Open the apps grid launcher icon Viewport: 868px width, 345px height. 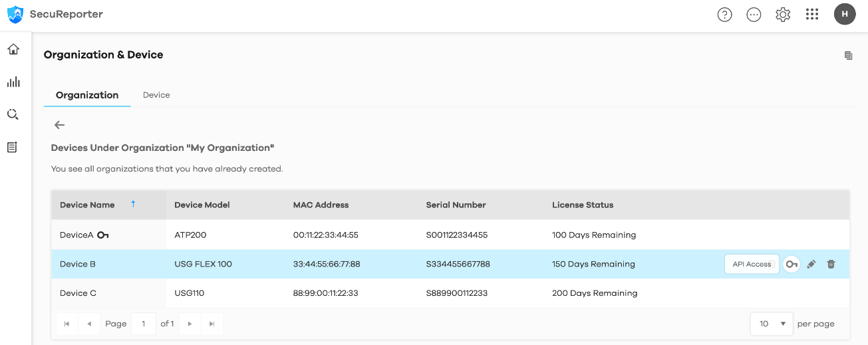812,15
